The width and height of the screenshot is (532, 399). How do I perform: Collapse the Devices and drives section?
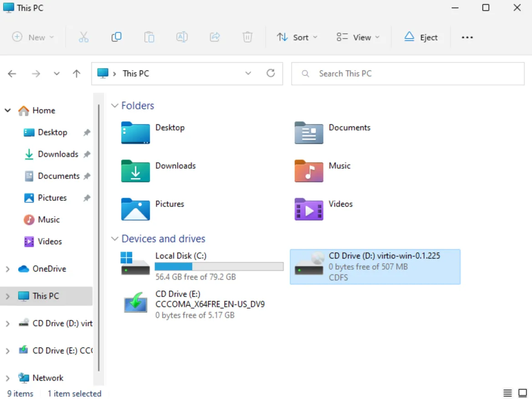(114, 238)
